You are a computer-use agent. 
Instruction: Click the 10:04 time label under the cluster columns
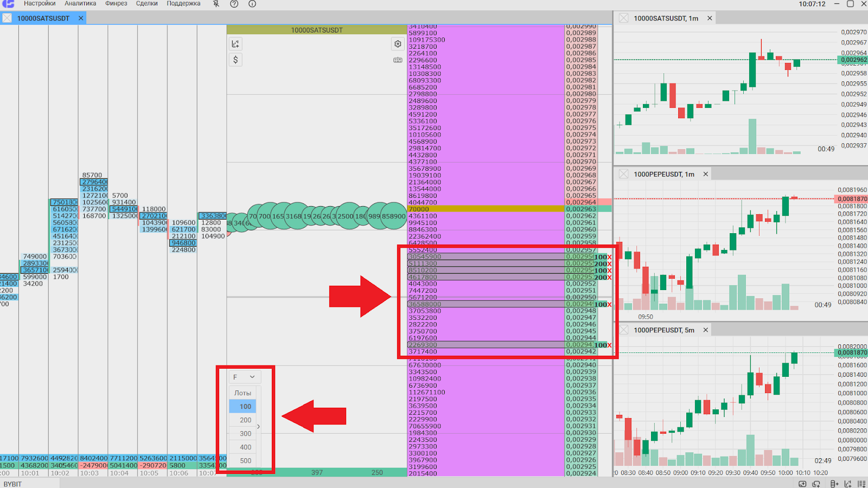click(x=119, y=473)
